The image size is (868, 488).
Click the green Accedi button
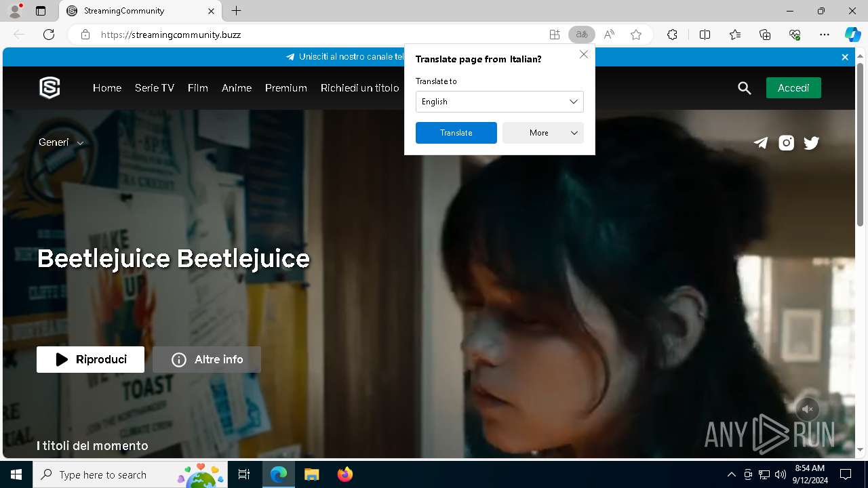pyautogui.click(x=793, y=88)
